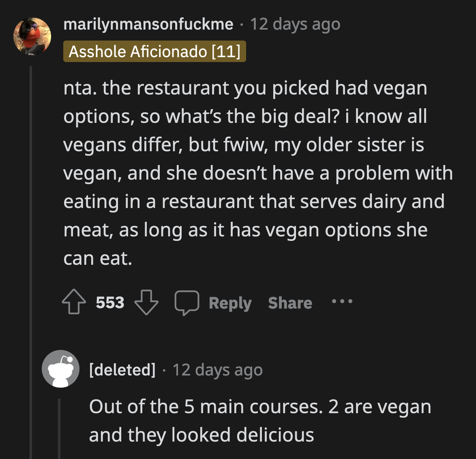Viewport: 476px width, 459px height.
Task: Click the deleted user's Reddit snoo avatar
Action: pyautogui.click(x=61, y=369)
